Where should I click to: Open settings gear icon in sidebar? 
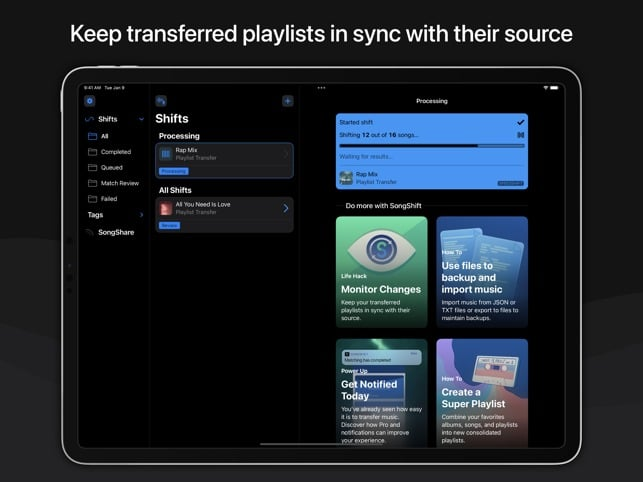click(90, 101)
